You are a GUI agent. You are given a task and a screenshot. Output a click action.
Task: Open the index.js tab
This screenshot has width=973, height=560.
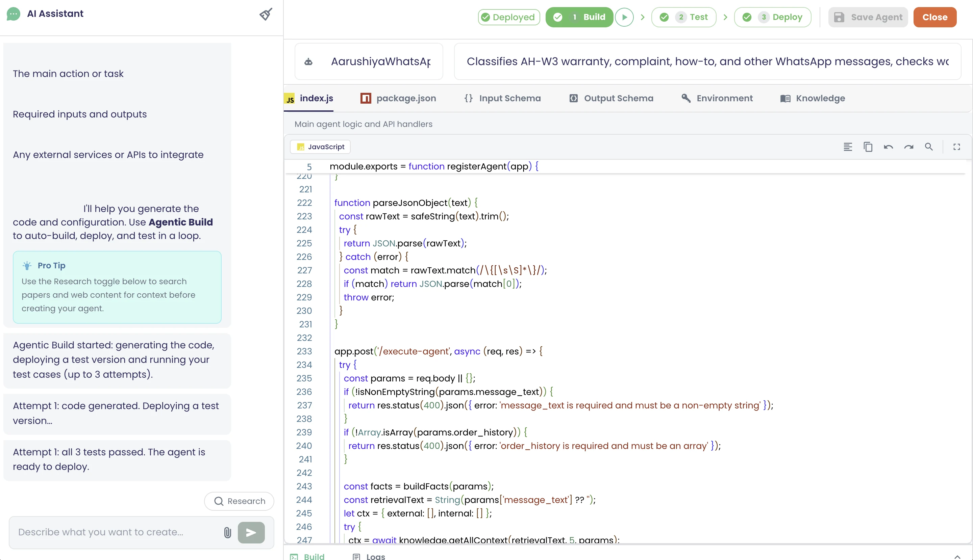coord(309,99)
